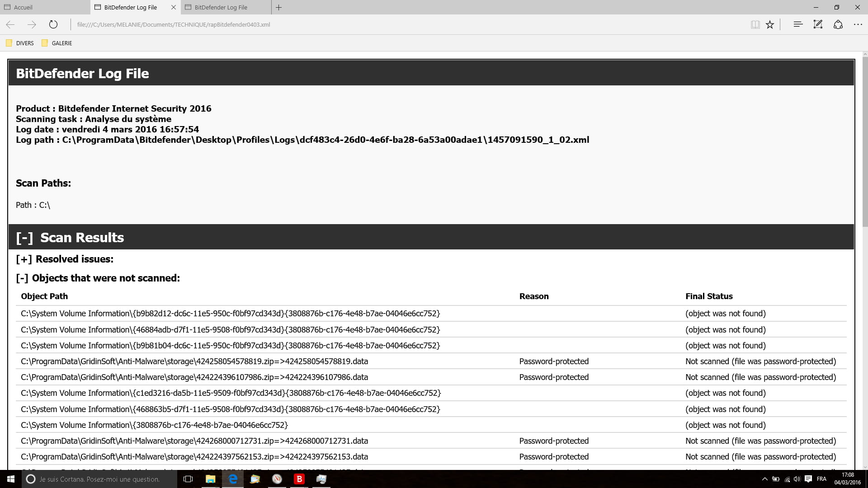Image resolution: width=868 pixels, height=488 pixels.
Task: Click the Scan Paths heading
Action: [43, 183]
